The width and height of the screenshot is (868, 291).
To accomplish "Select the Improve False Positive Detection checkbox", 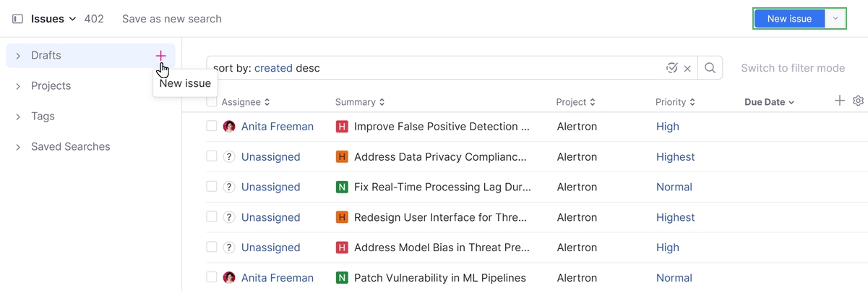I will 211,127.
